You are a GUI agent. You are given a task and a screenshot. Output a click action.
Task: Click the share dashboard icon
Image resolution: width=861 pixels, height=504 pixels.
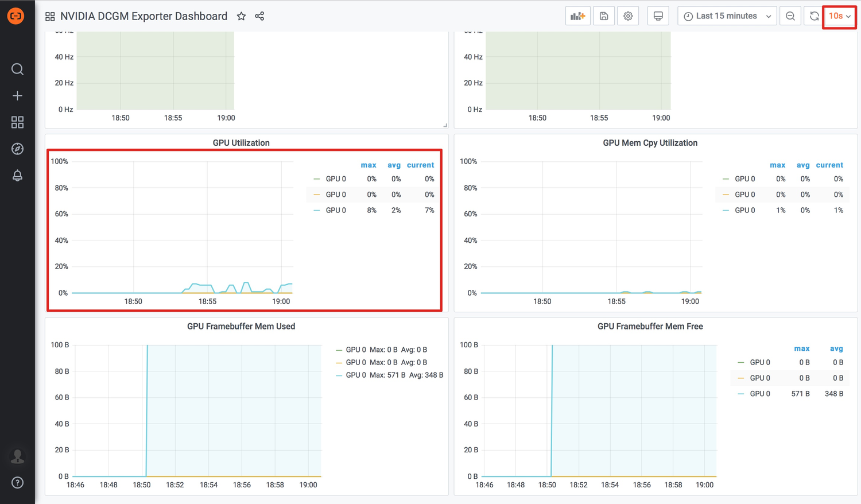(x=259, y=16)
